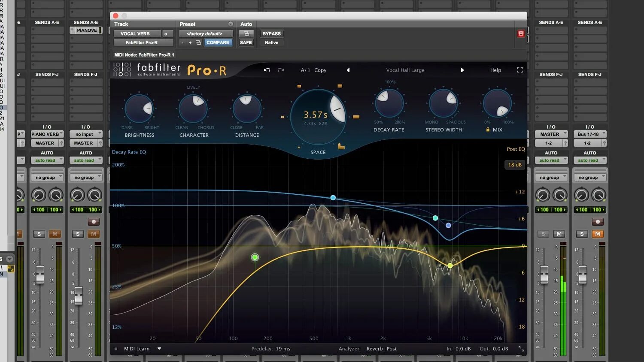This screenshot has width=644, height=362.
Task: Load next preset with right arrow
Action: pos(462,70)
